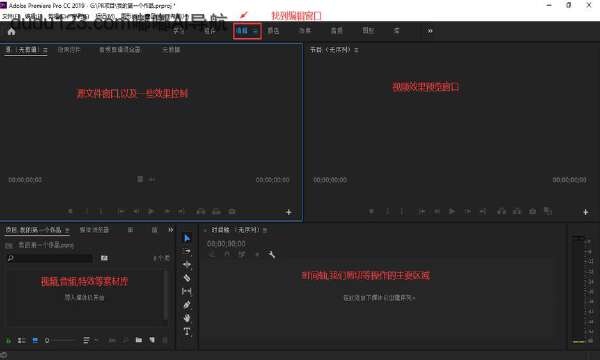Select the Pen tool
This screenshot has height=360, width=600.
(187, 305)
